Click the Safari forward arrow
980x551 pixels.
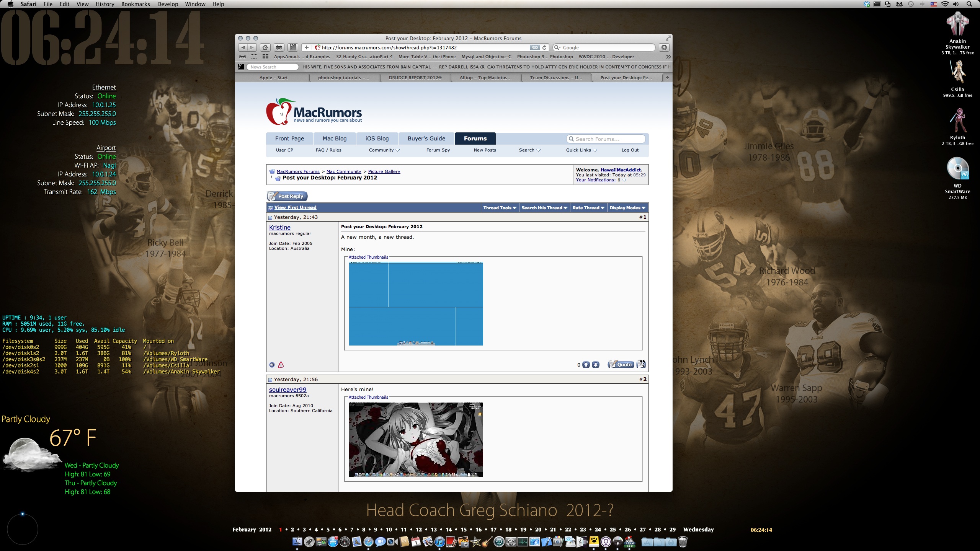click(x=252, y=47)
